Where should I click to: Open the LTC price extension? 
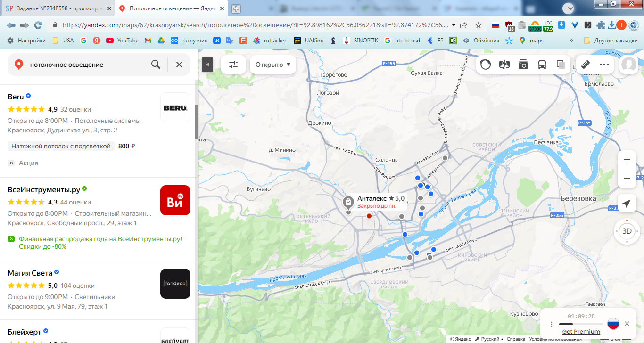coord(548,25)
